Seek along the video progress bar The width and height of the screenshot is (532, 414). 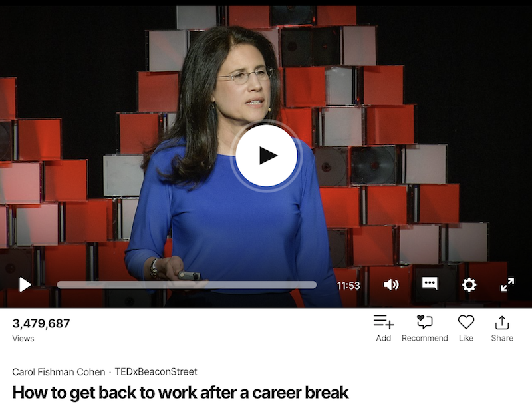[187, 285]
